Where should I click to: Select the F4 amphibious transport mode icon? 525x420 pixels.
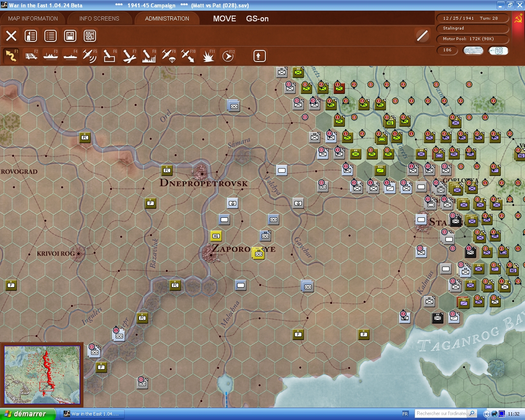click(71, 56)
